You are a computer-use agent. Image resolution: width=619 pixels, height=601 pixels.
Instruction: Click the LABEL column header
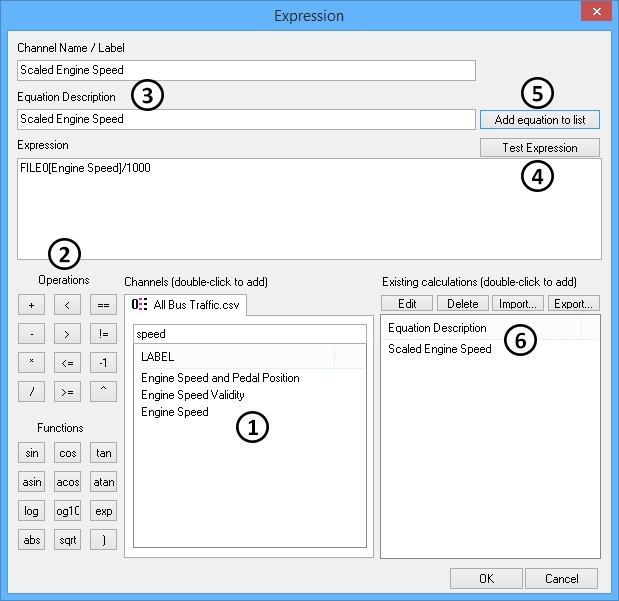pyautogui.click(x=234, y=357)
